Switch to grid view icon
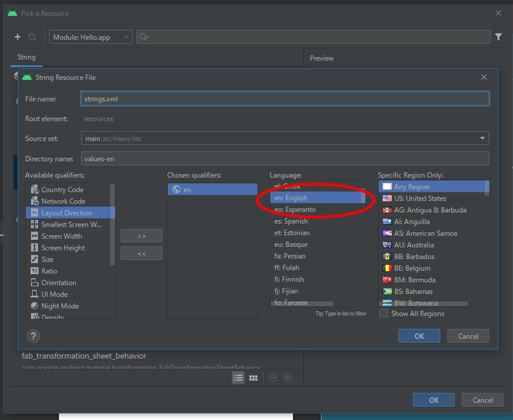Viewport: 513px width, 420px height. (253, 378)
